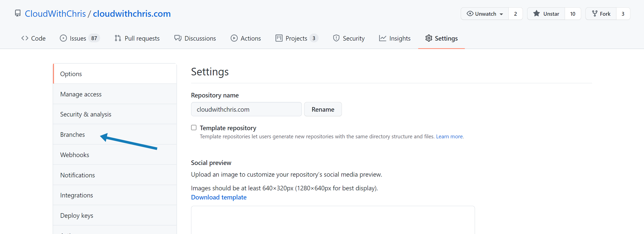
Task: Select the Actions play icon
Action: (x=234, y=38)
